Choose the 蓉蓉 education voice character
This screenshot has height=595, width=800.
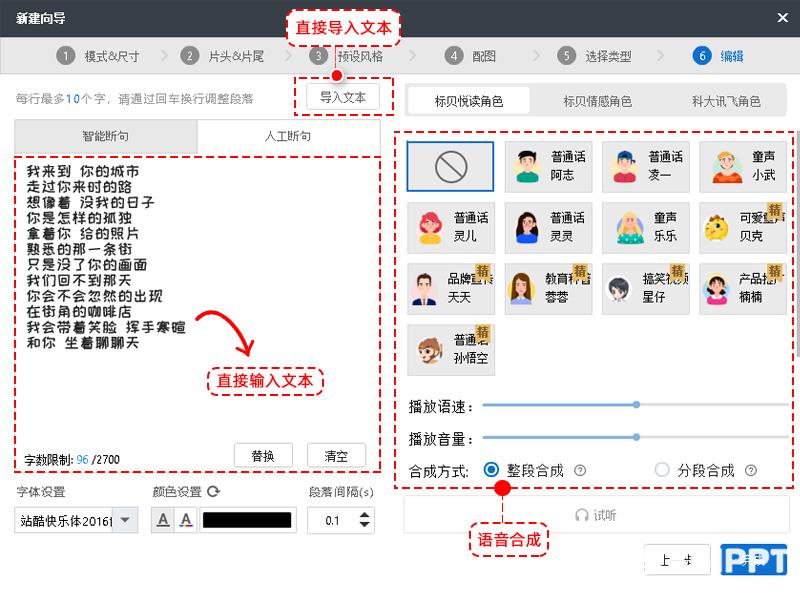[548, 288]
